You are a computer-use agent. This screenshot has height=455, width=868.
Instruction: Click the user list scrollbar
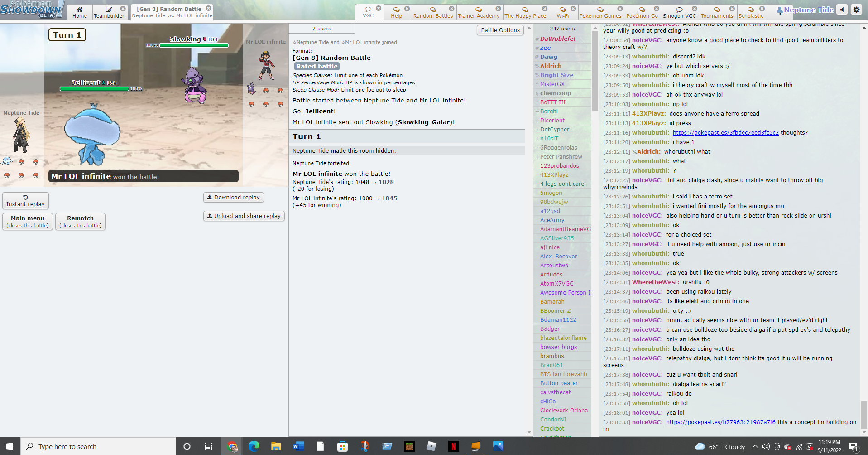click(595, 72)
